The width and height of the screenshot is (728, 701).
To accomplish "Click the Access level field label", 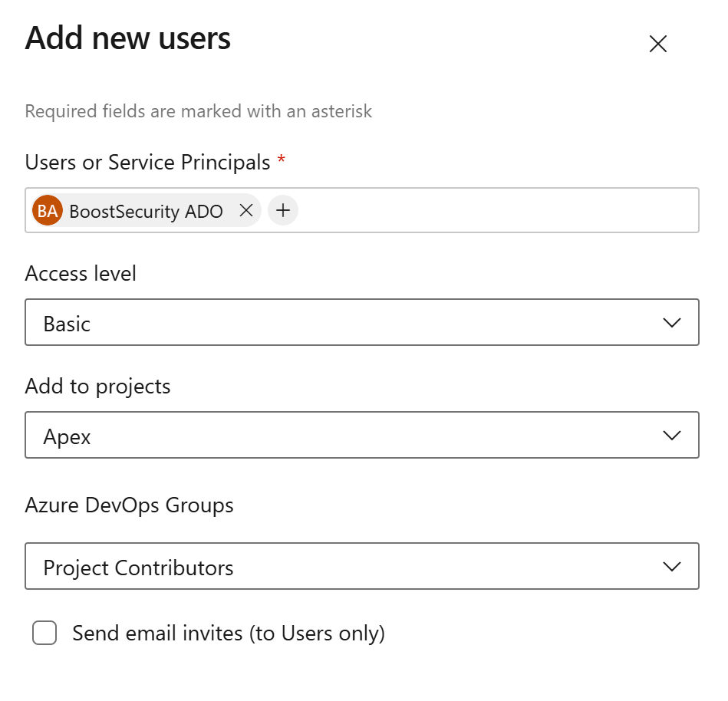I will coord(81,274).
